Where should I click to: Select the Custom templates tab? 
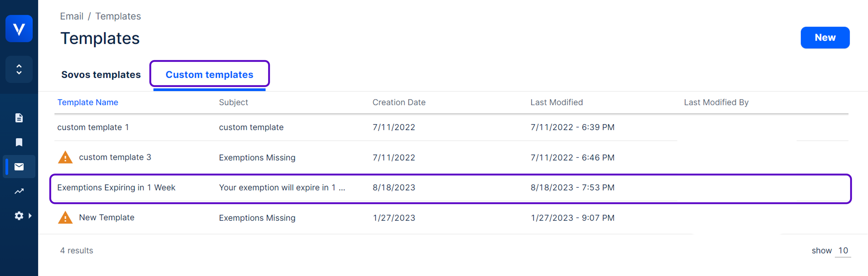pyautogui.click(x=209, y=74)
